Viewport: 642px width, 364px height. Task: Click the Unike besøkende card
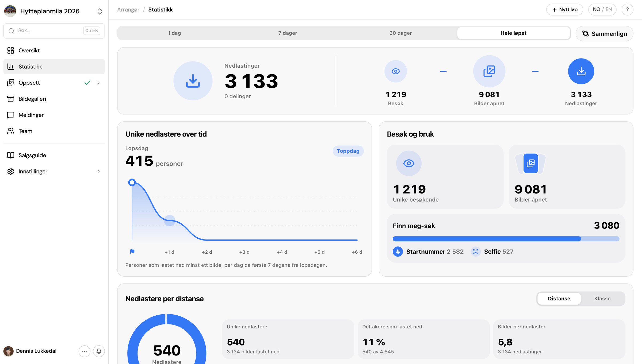[445, 177]
